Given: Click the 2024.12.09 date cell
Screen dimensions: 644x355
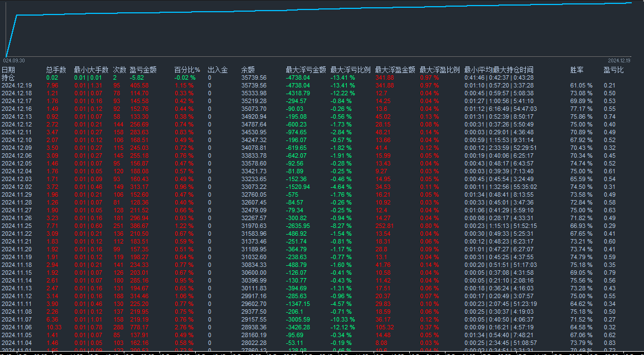Looking at the screenshot, I should click(x=16, y=148).
